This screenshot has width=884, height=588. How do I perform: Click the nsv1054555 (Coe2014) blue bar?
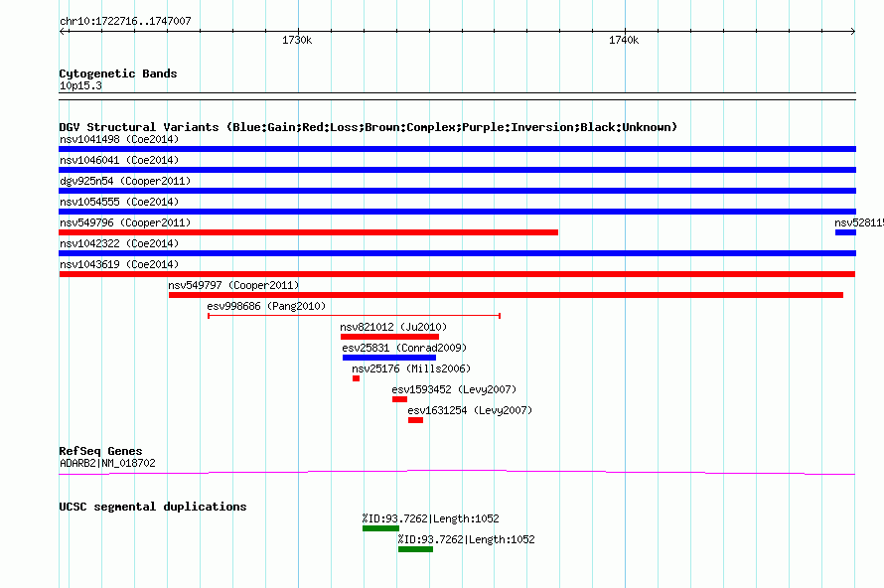pyautogui.click(x=457, y=212)
